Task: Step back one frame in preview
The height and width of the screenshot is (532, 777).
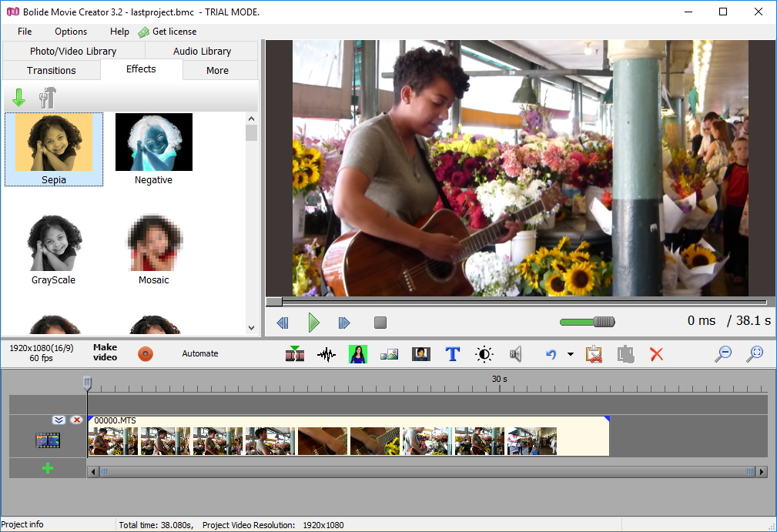Action: click(x=283, y=323)
